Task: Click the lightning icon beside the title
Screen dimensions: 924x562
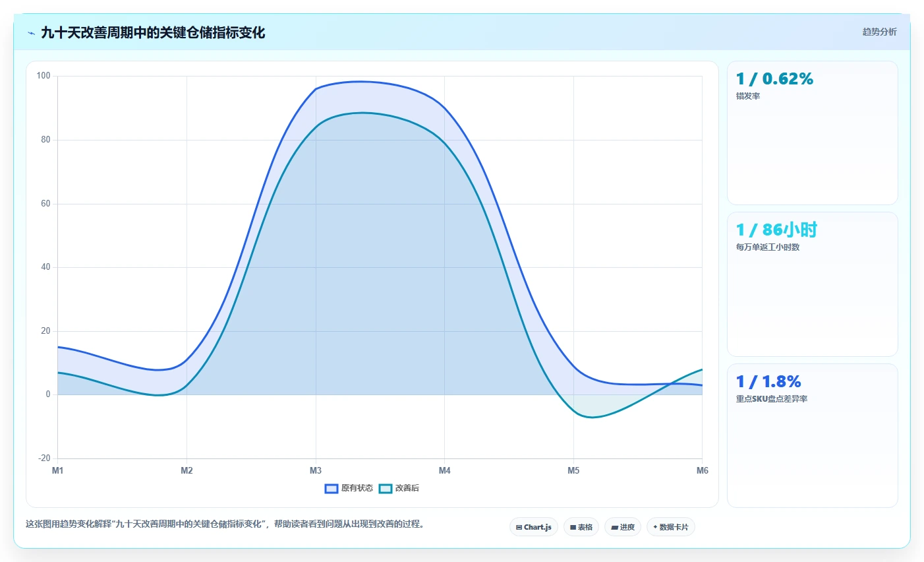Action: click(31, 33)
